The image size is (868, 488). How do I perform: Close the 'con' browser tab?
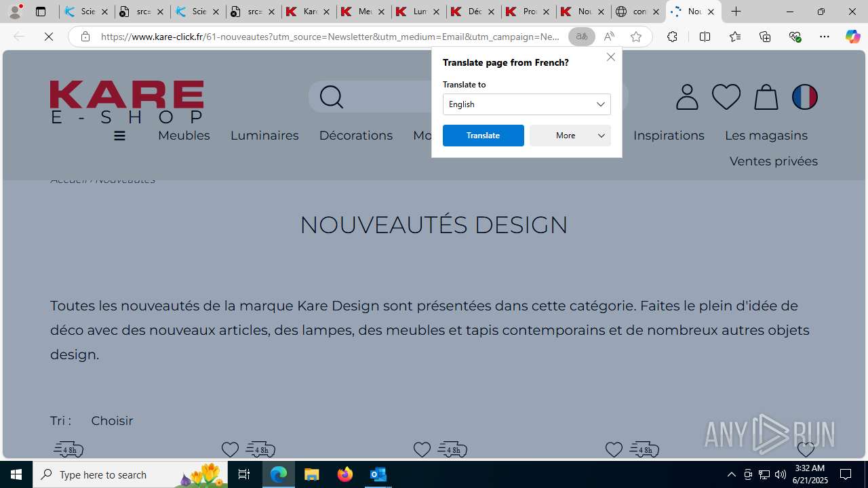pyautogui.click(x=656, y=12)
